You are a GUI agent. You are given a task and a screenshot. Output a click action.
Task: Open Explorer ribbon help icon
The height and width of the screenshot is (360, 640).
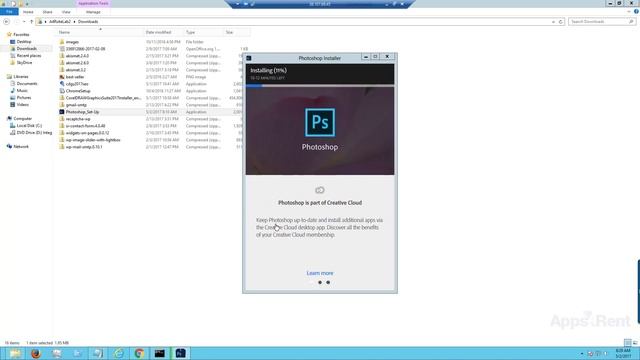click(x=636, y=12)
